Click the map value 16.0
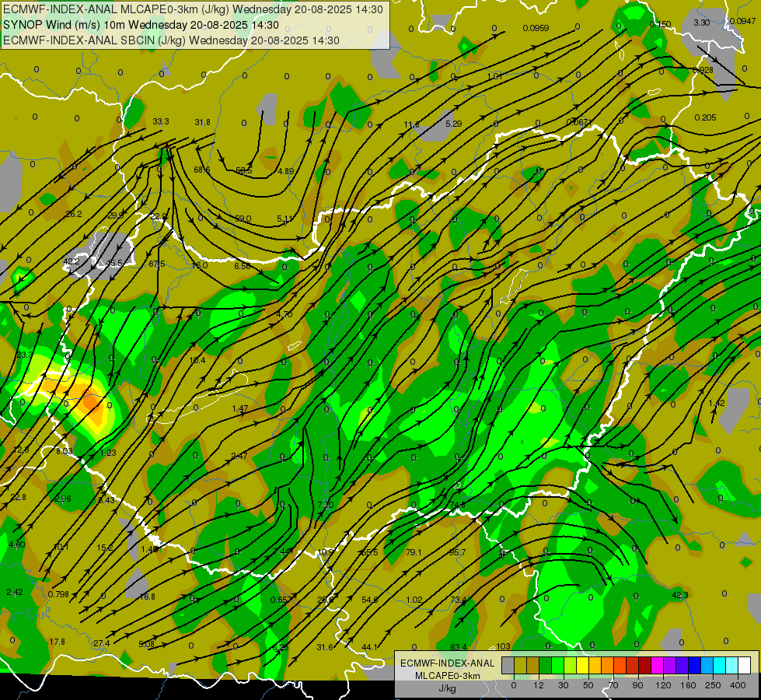 pos(200,265)
